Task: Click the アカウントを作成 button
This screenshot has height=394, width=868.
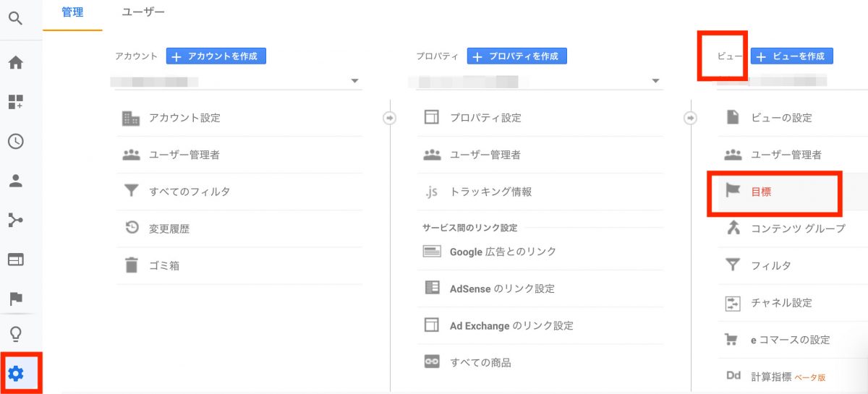Action: pos(216,56)
